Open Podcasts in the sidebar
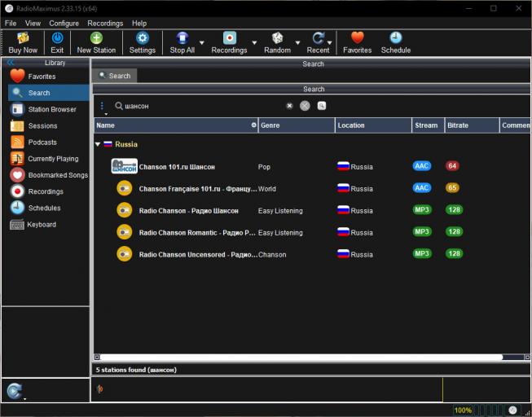This screenshot has width=532, height=417. point(49,143)
